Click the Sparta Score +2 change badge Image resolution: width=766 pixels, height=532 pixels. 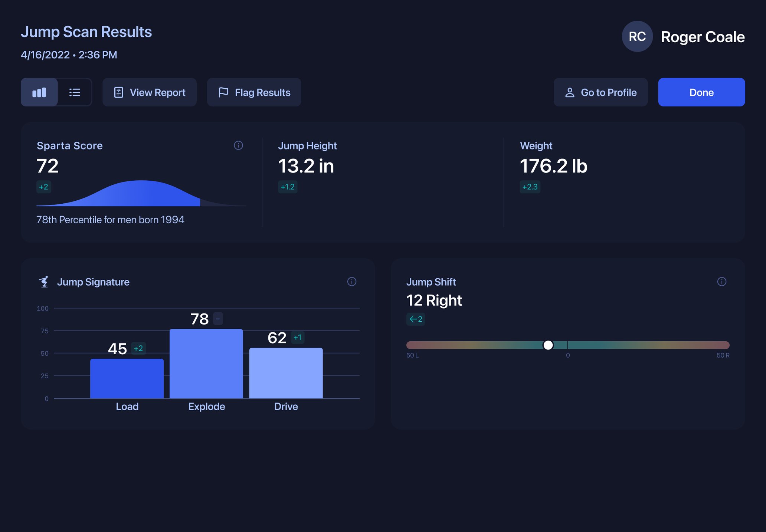43,187
